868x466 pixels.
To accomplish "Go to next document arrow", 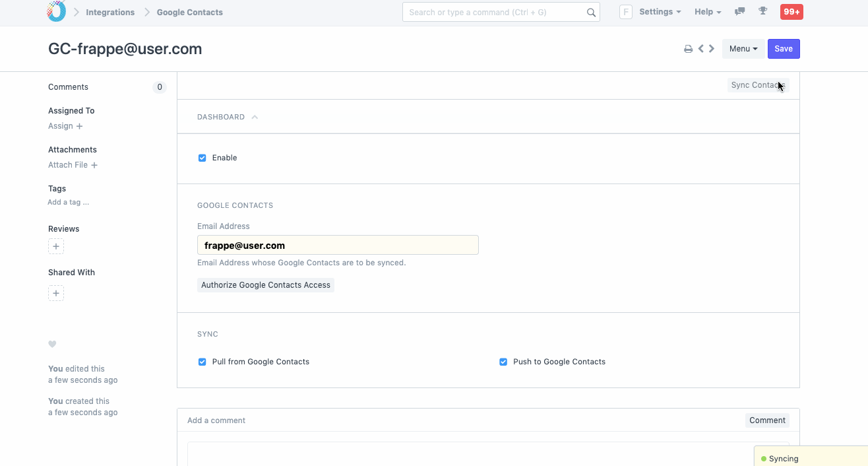I will pos(712,48).
